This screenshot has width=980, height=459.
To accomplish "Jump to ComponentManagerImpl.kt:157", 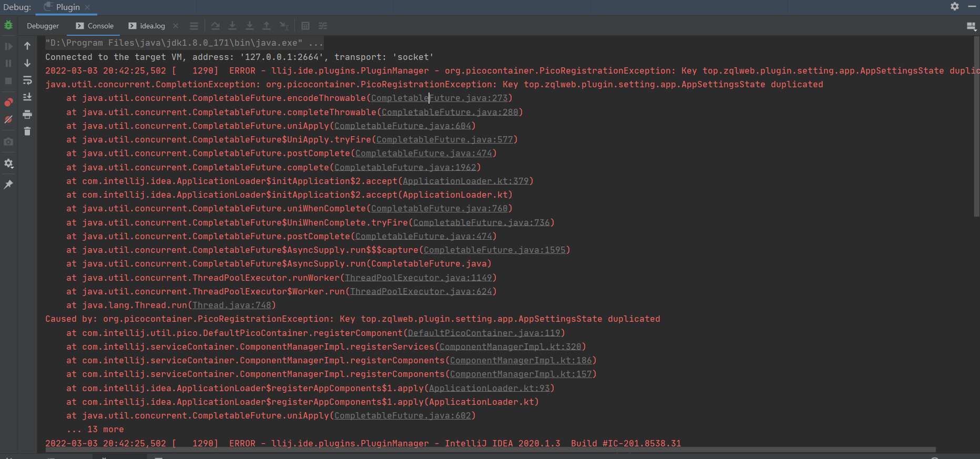I will [x=521, y=374].
